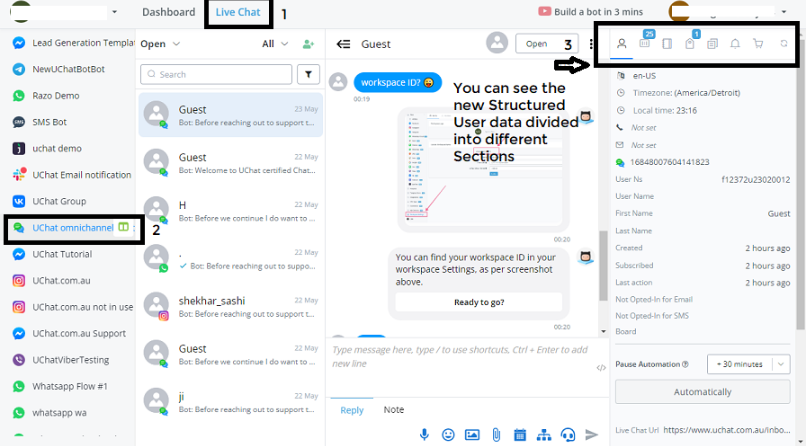This screenshot has height=446, width=806.
Task: Open the notifications bell icon in user panel
Action: click(736, 44)
